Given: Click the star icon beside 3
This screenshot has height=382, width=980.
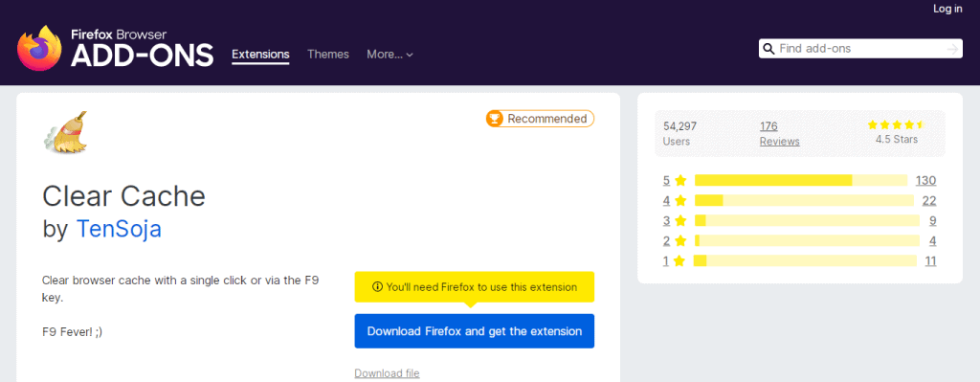Looking at the screenshot, I should pyautogui.click(x=680, y=221).
